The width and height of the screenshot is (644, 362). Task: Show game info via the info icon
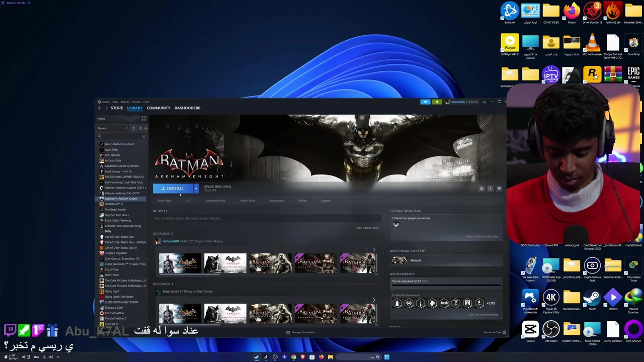click(x=490, y=189)
